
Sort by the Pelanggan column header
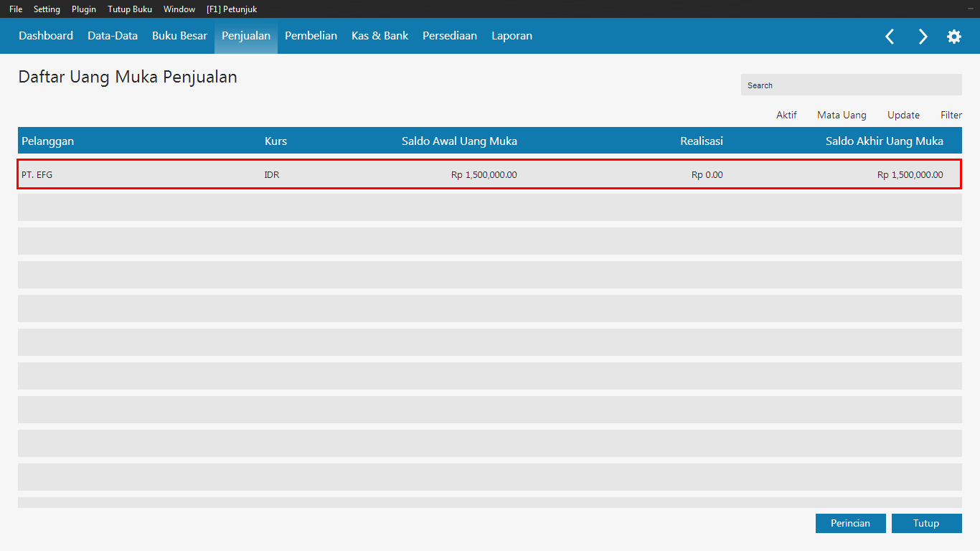point(47,141)
